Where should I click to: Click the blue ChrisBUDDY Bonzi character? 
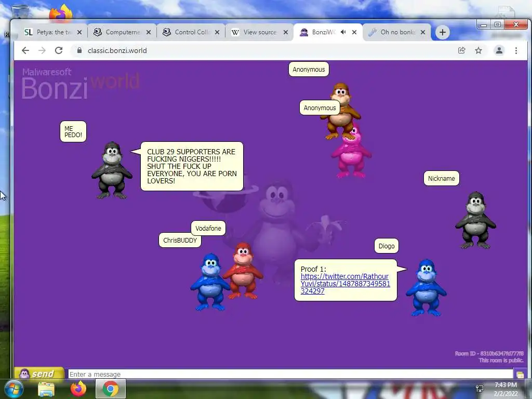click(210, 282)
